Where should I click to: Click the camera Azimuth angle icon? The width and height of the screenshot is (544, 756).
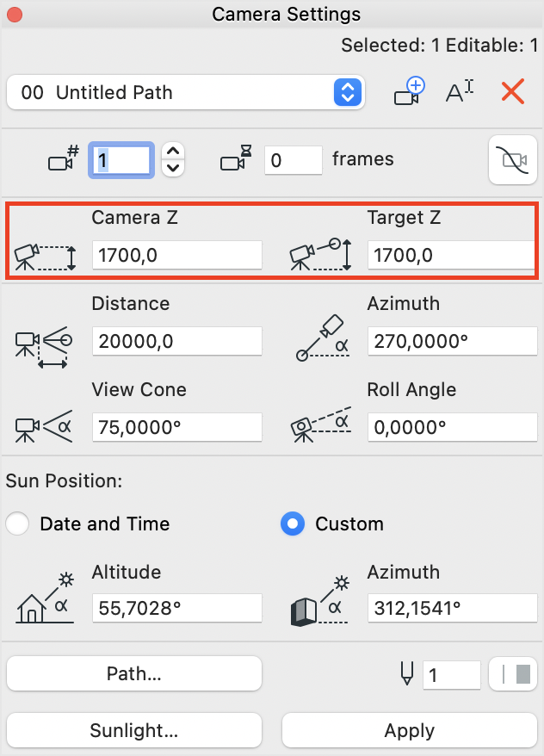point(322,338)
